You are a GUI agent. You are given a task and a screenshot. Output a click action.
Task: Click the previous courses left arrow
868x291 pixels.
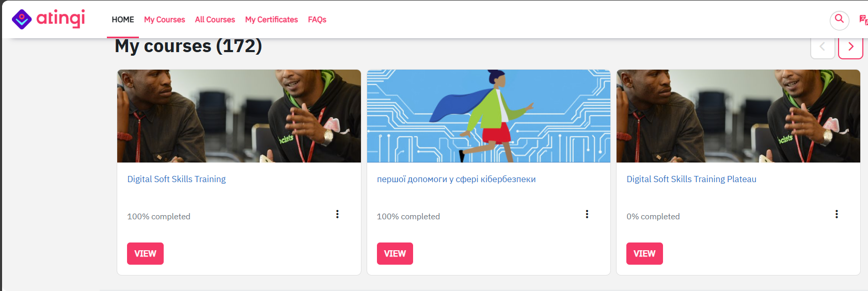click(x=823, y=47)
